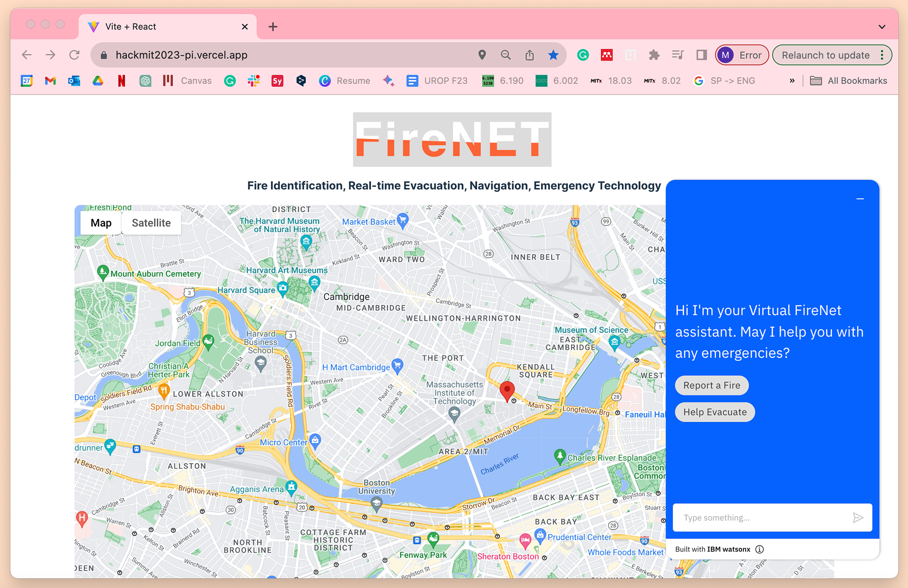Open the Netflix bookmark
This screenshot has height=588, width=908.
pyautogui.click(x=122, y=81)
